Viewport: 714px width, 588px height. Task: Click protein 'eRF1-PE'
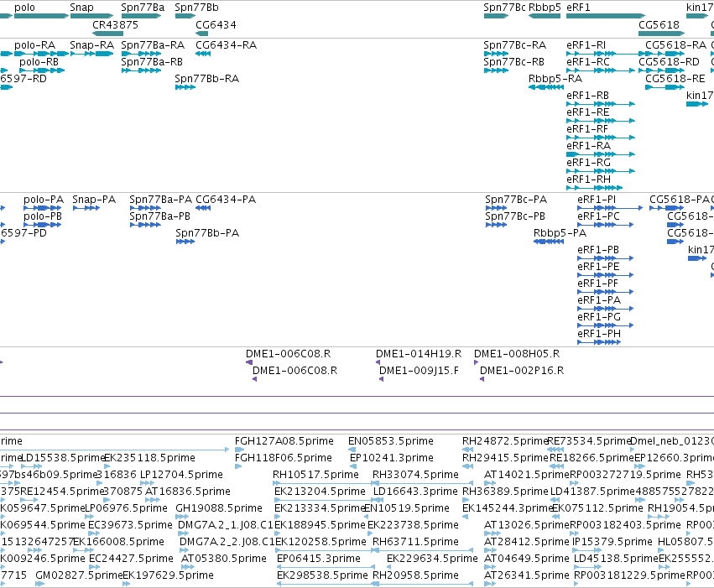[598, 267]
